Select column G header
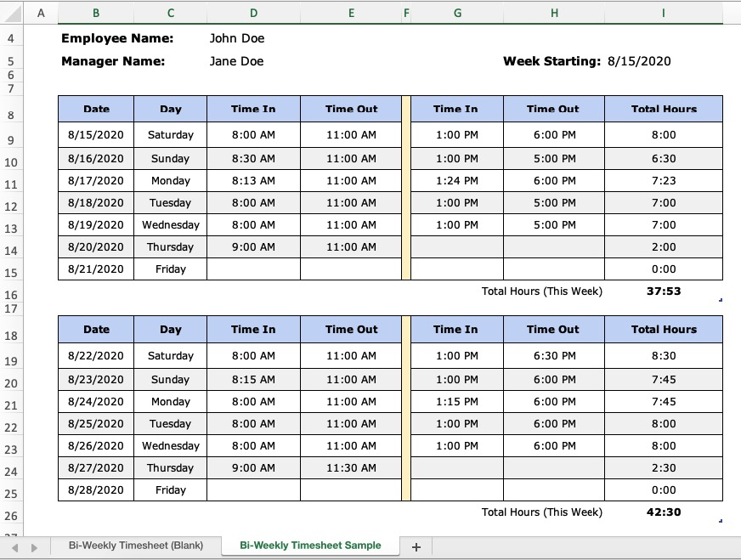 click(x=457, y=14)
